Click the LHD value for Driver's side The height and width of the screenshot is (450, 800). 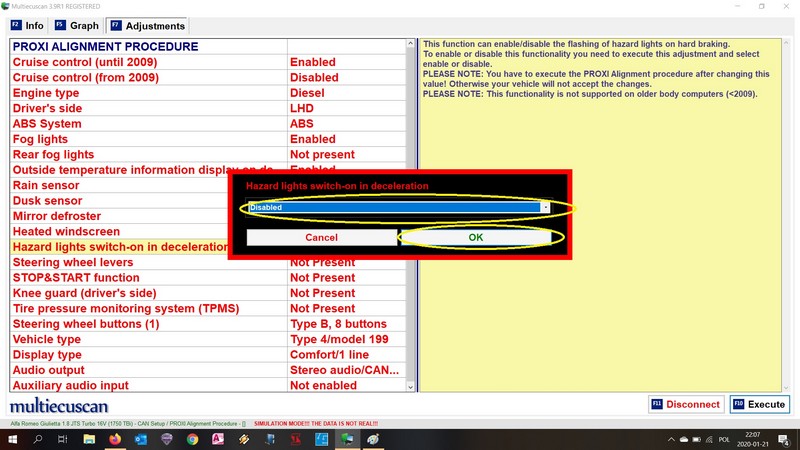click(302, 108)
